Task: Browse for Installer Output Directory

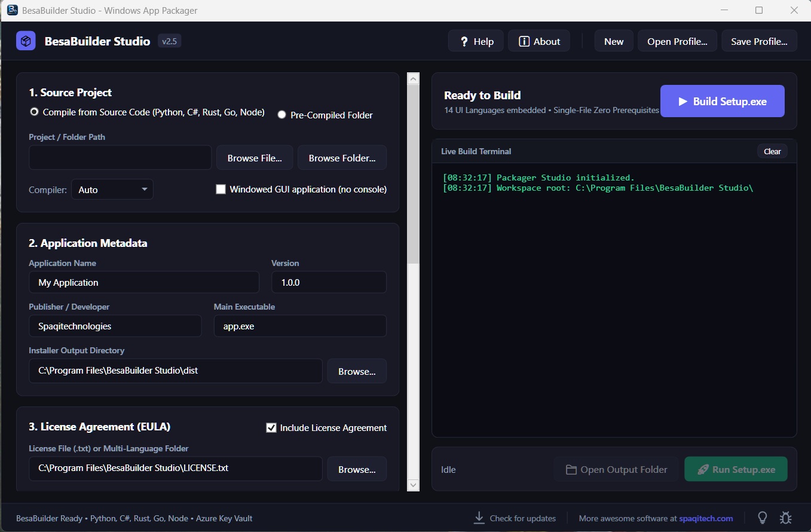Action: pos(357,371)
